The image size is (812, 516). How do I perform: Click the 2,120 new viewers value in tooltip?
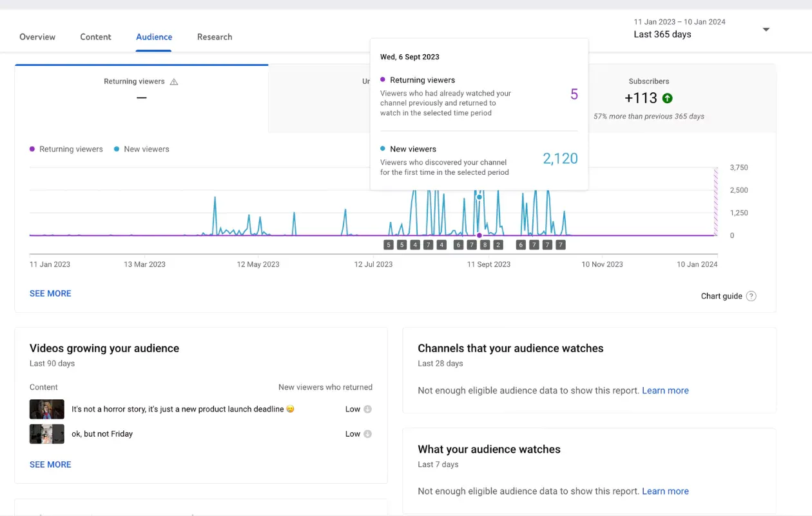coord(560,159)
